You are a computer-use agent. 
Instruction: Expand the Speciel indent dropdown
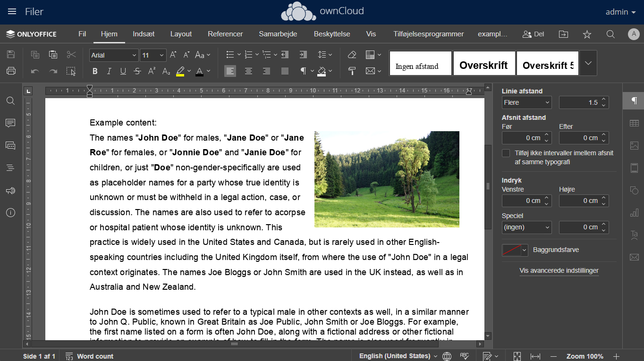click(526, 227)
